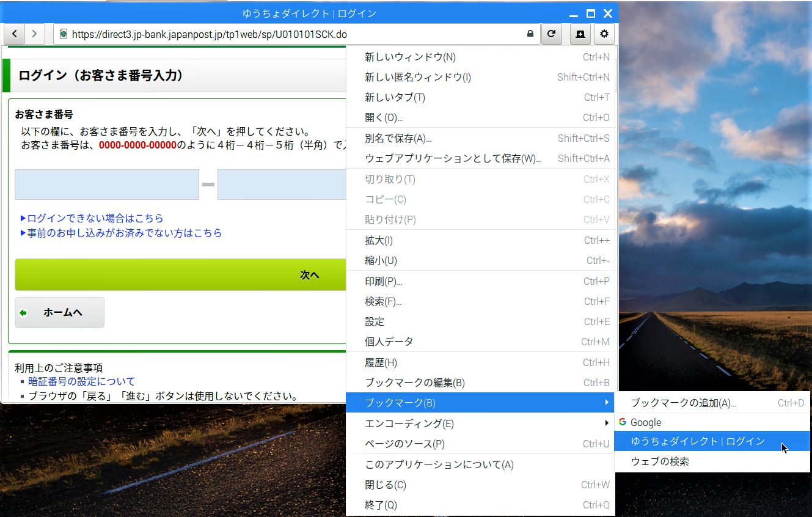Viewport: 812px width, 517px height.
Task: Expand the エンコーディング(E) submenu
Action: pos(480,424)
